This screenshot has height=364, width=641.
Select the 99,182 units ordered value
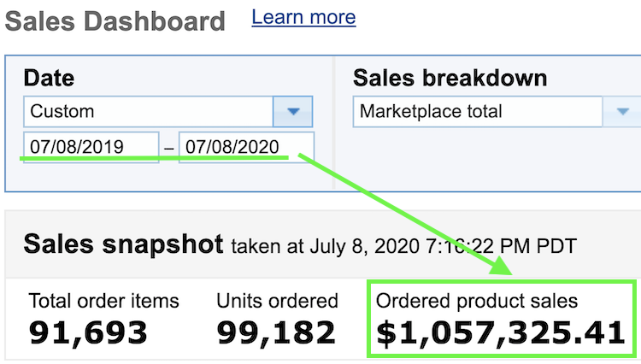point(276,333)
